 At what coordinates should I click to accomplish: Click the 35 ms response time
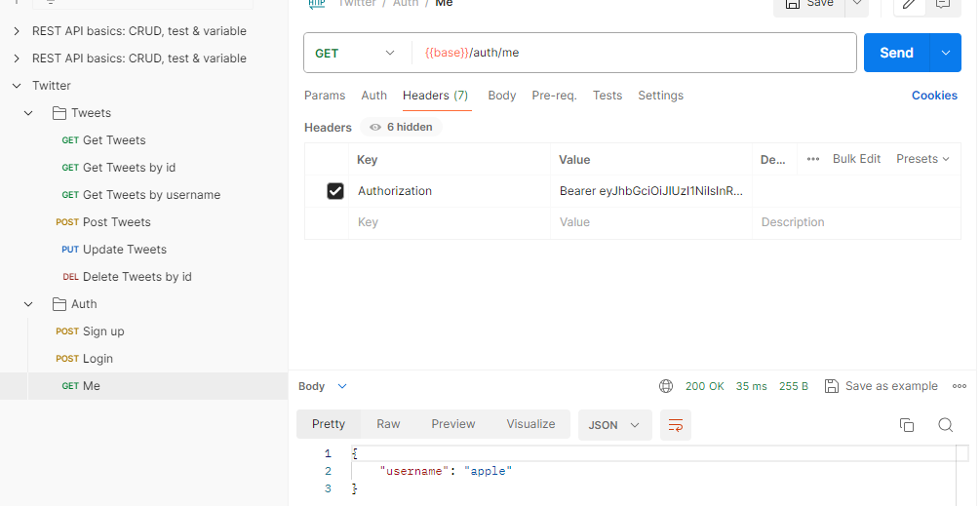751,386
